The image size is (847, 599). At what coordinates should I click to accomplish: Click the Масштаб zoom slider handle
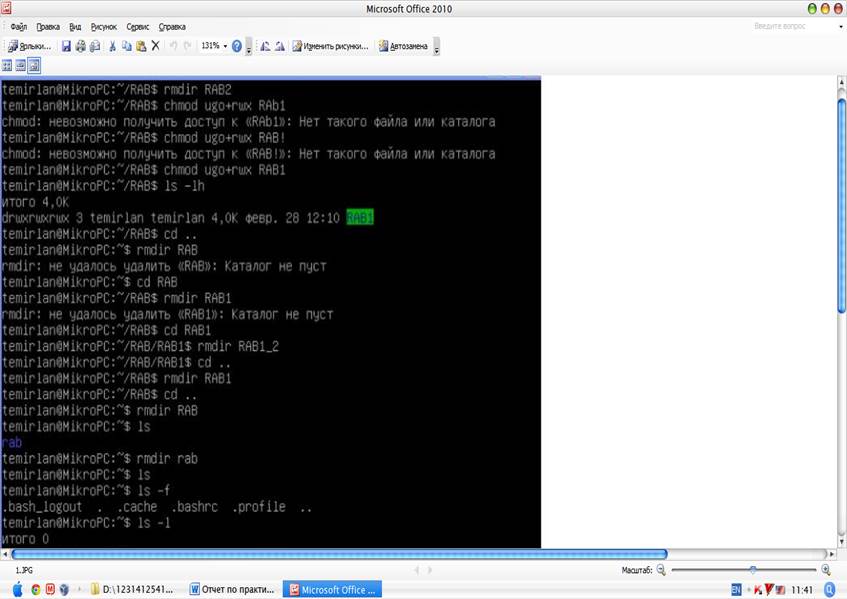(752, 570)
